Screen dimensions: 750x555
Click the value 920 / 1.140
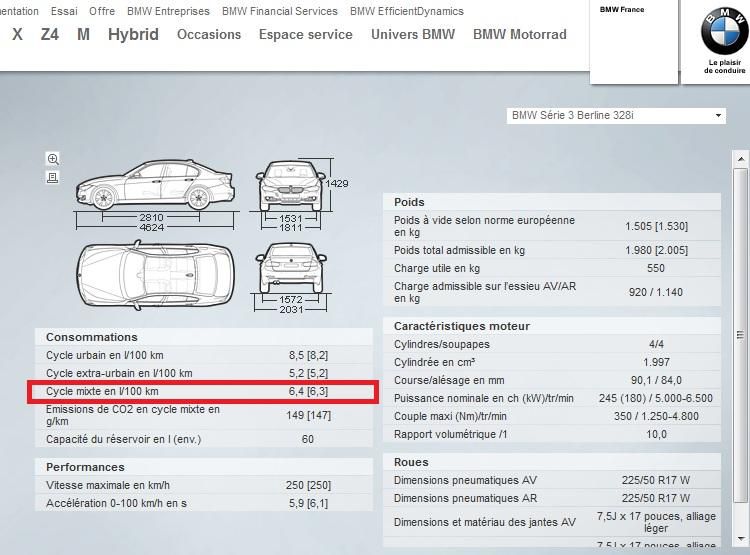tap(656, 292)
